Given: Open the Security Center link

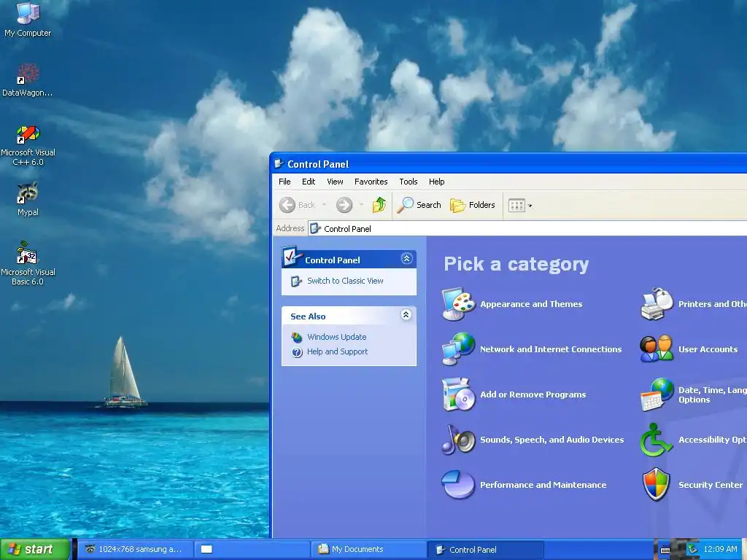Looking at the screenshot, I should coord(711,485).
